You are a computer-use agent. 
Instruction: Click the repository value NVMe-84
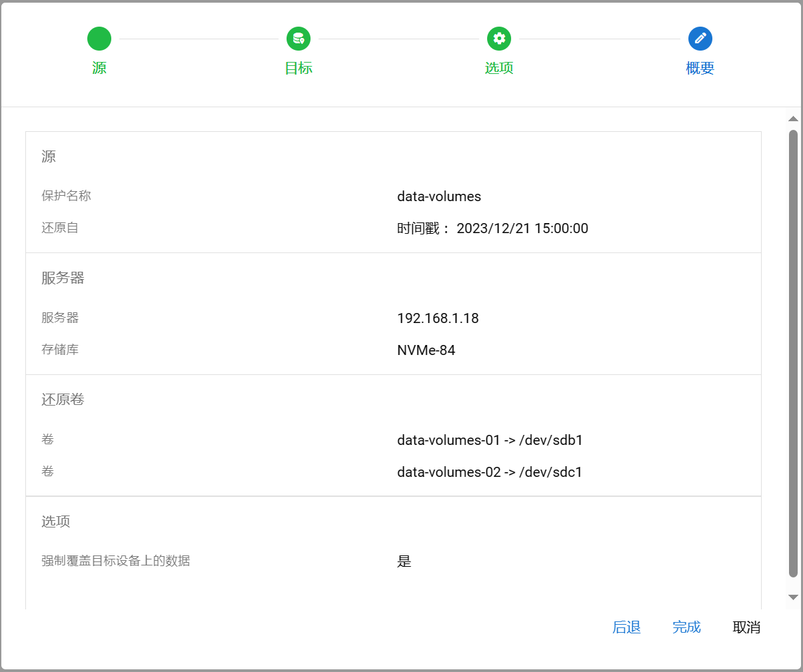426,350
